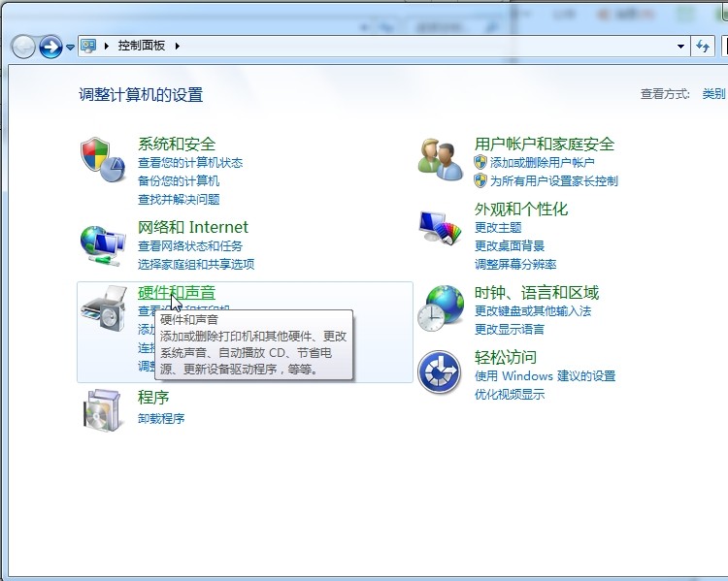
Task: Open the 卸载程序 link
Action: coord(161,419)
